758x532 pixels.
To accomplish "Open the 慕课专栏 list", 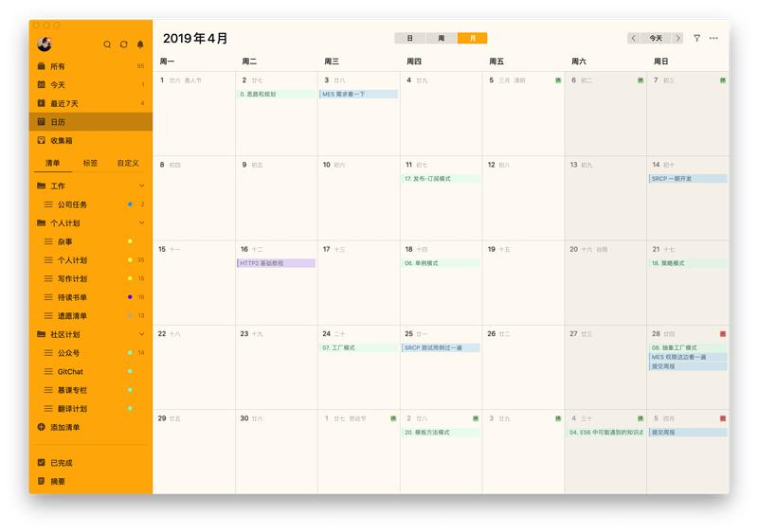I will [91, 390].
